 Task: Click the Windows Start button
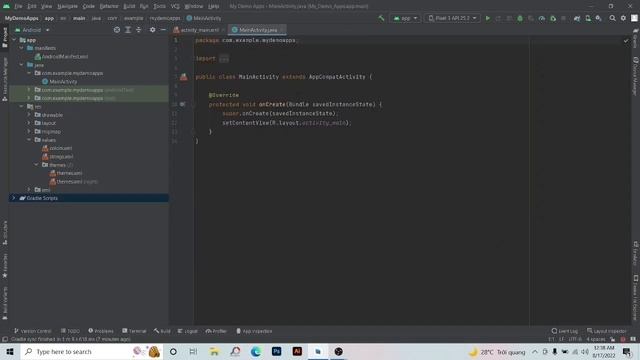(x=10, y=351)
